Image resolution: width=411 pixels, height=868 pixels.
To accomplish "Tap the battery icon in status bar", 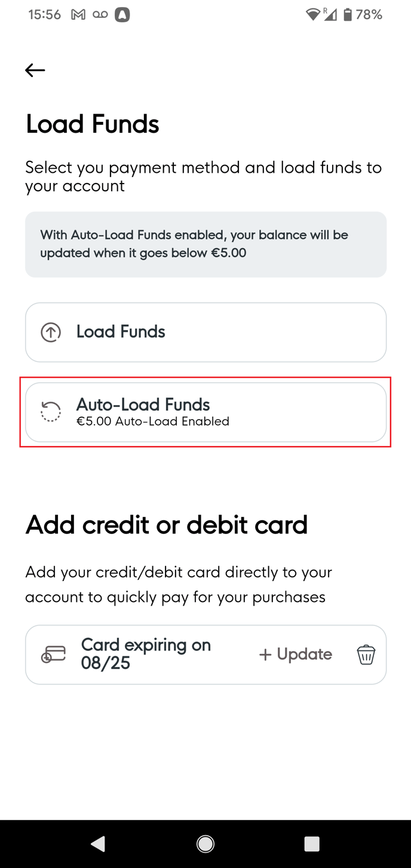I will (x=348, y=15).
